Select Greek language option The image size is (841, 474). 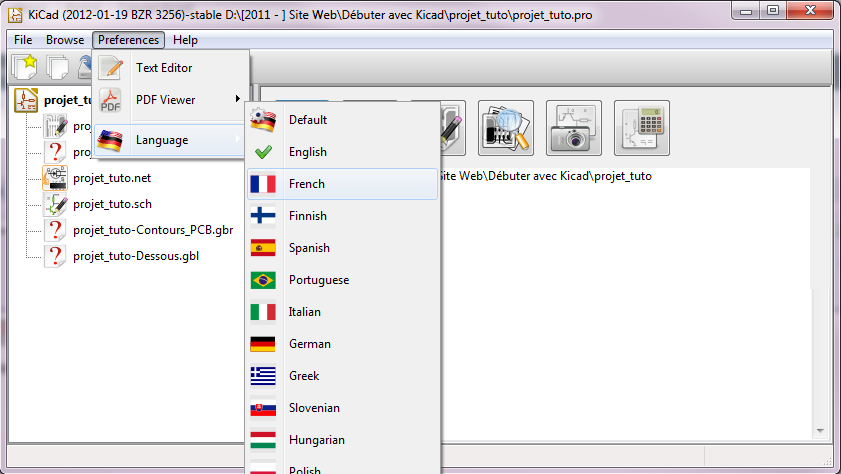(342, 376)
